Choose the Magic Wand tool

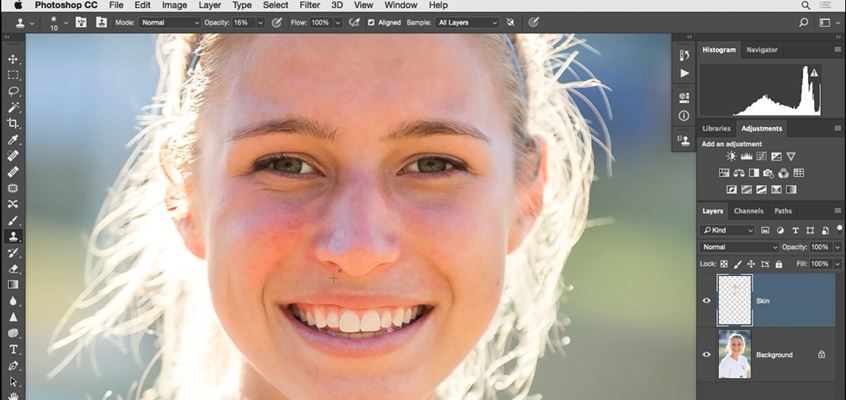coord(13,107)
